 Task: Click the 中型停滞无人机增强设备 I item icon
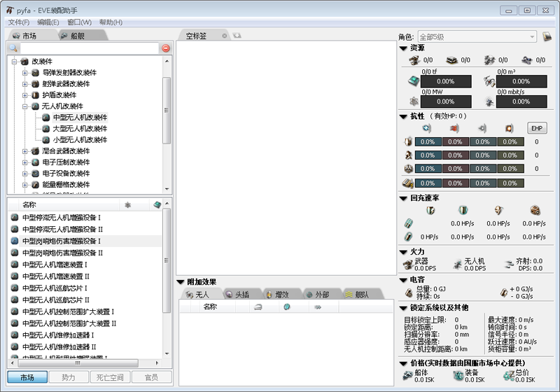15,218
